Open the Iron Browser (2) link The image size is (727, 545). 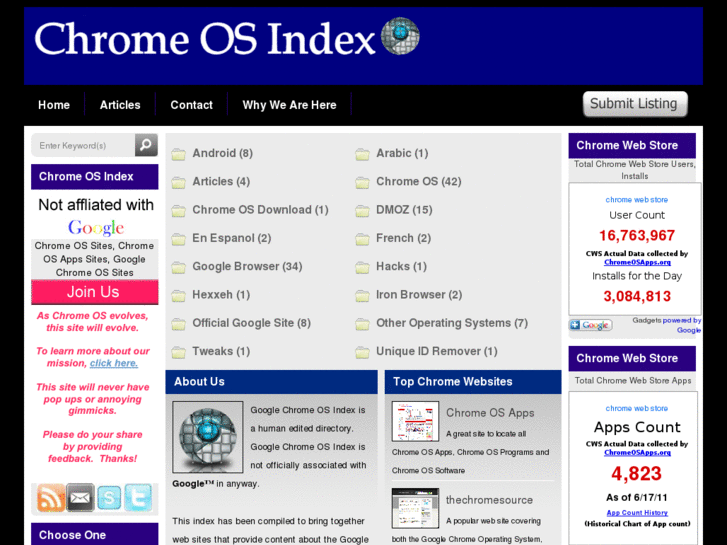(x=419, y=295)
